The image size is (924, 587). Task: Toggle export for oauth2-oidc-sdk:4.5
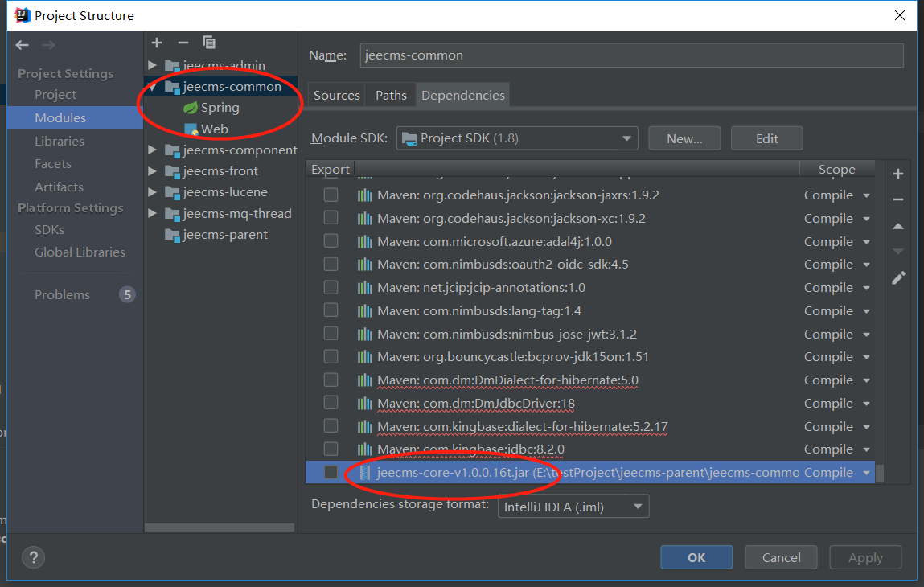[x=331, y=264]
